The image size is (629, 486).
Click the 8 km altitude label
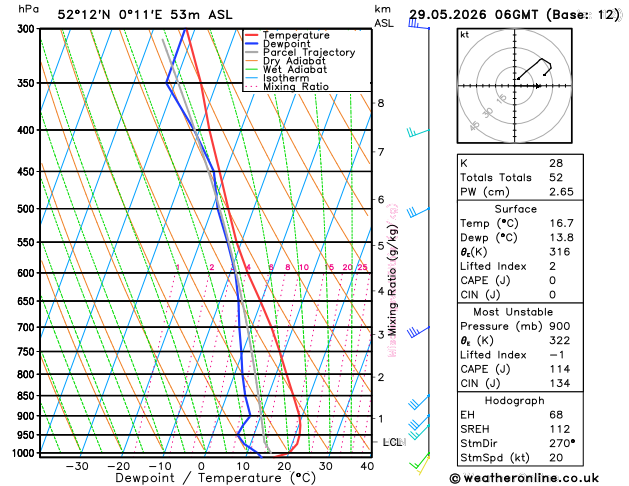tap(381, 103)
